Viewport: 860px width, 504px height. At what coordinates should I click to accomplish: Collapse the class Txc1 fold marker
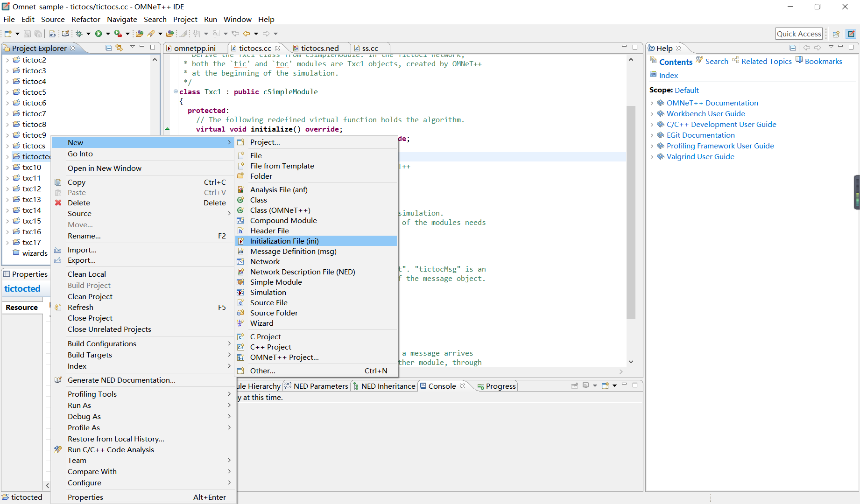[176, 91]
